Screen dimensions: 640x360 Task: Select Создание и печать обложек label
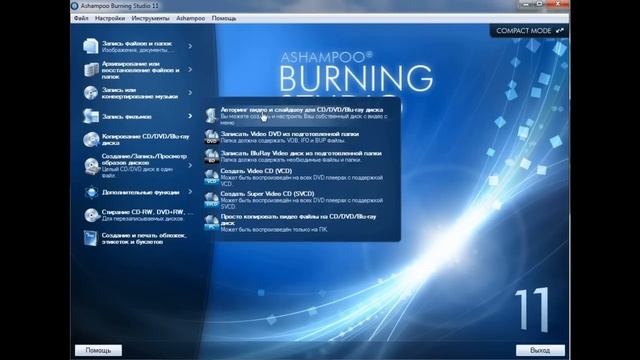tap(144, 238)
